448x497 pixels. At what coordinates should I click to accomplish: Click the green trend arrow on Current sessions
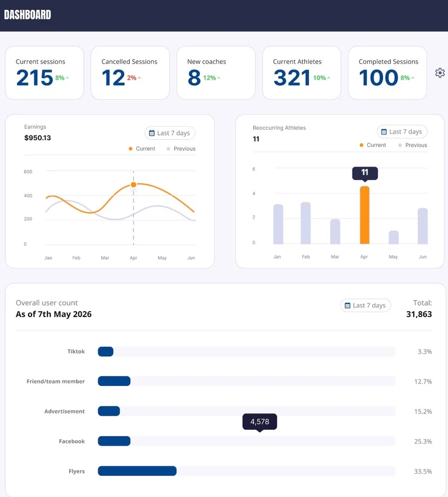click(68, 78)
